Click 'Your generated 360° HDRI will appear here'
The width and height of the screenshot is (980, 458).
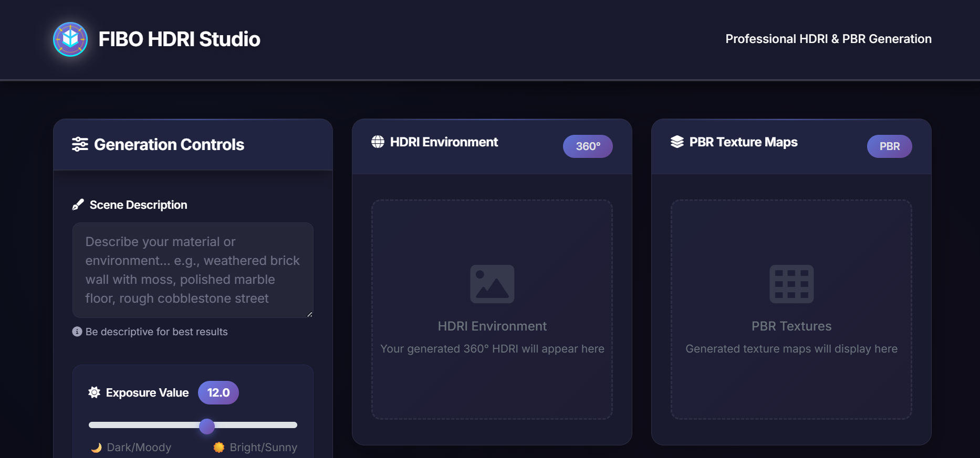pos(492,349)
